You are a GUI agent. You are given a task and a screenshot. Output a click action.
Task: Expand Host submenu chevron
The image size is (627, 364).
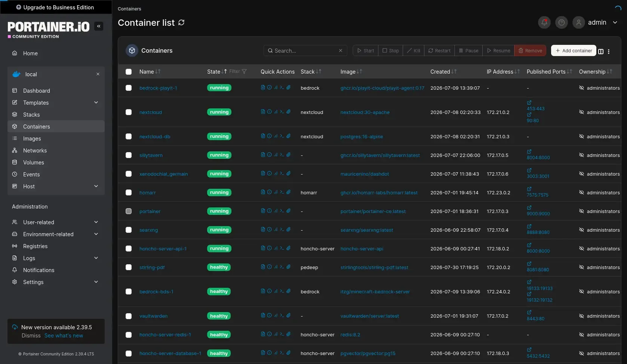point(96,186)
